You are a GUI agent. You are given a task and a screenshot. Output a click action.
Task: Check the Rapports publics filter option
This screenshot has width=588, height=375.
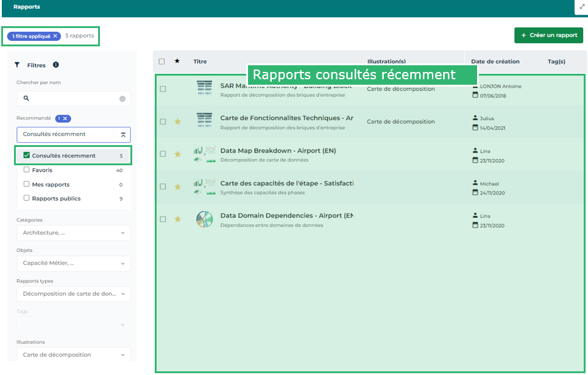pyautogui.click(x=27, y=198)
